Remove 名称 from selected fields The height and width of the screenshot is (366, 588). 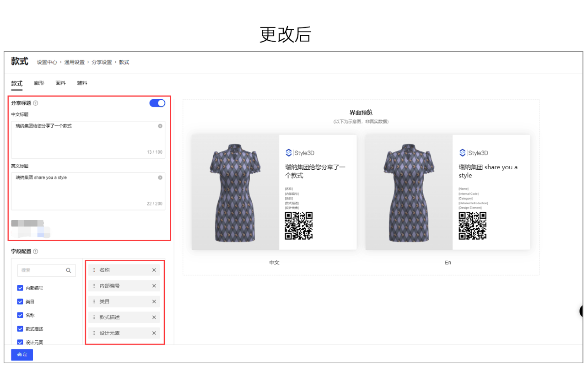154,270
